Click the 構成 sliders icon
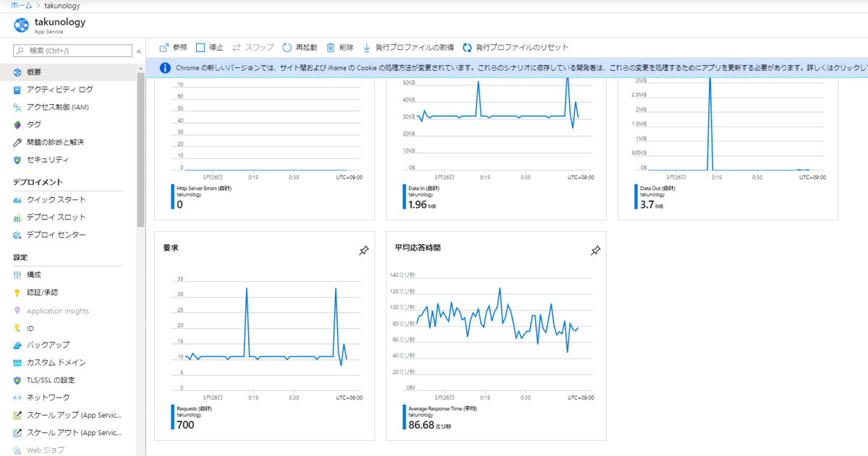868x456 pixels. (17, 275)
